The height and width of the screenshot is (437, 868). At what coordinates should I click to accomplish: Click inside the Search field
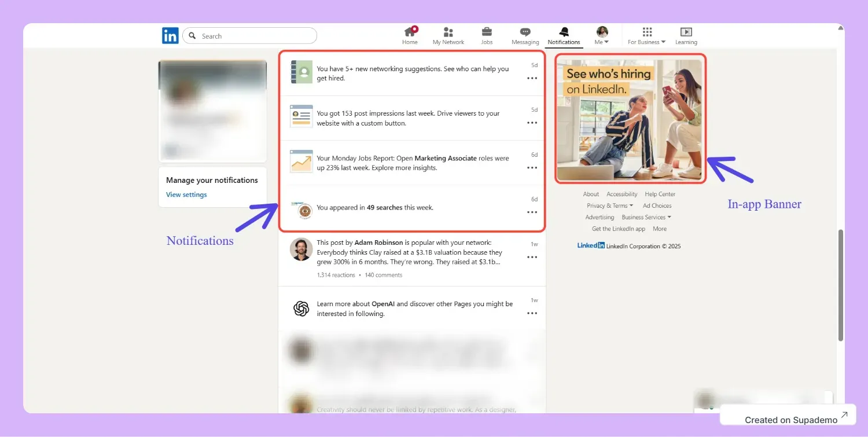pyautogui.click(x=249, y=36)
